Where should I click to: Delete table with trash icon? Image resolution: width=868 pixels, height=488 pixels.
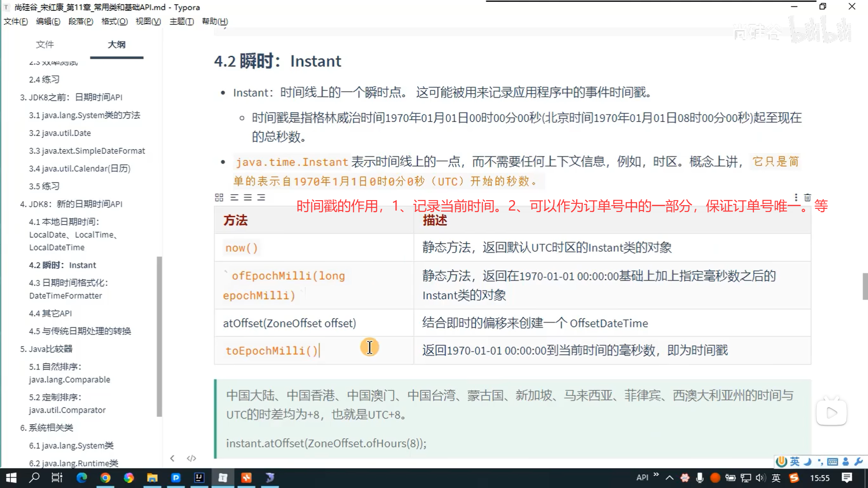(x=807, y=197)
